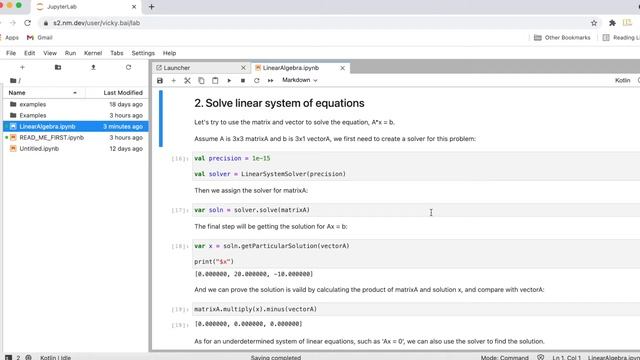Viewport: 640px width, 360px height.
Task: Upload files icon in file browser
Action: click(x=93, y=67)
